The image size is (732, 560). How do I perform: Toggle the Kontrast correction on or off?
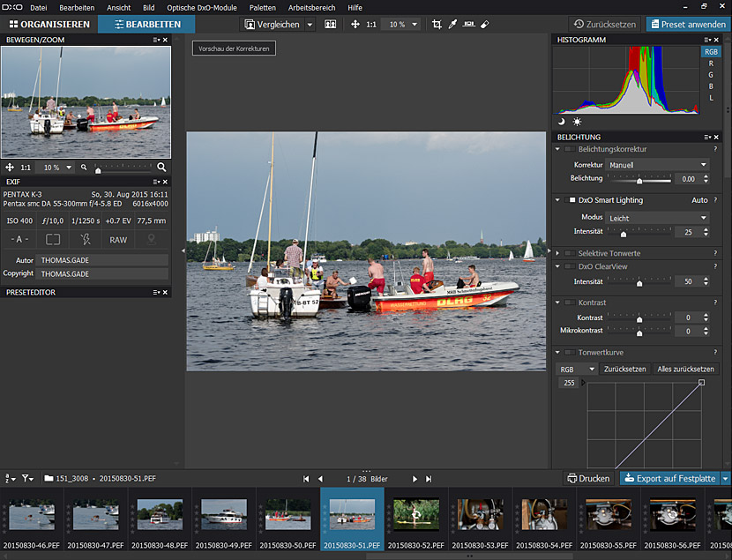pyautogui.click(x=571, y=302)
